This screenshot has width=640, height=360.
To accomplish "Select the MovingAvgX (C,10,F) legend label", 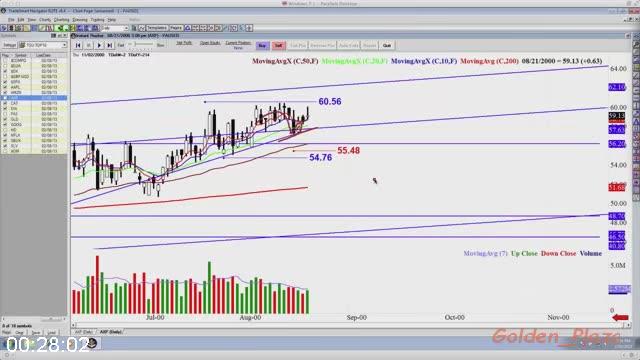I will [424, 61].
